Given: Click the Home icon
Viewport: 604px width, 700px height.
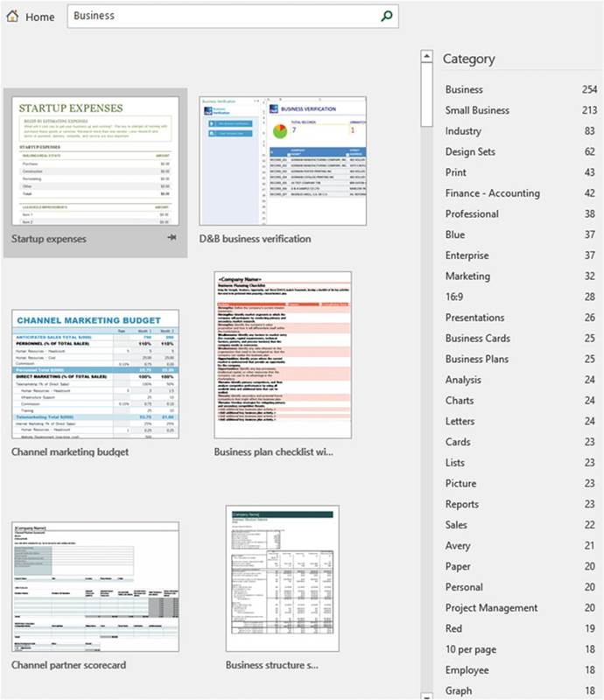Looking at the screenshot, I should 12,17.
